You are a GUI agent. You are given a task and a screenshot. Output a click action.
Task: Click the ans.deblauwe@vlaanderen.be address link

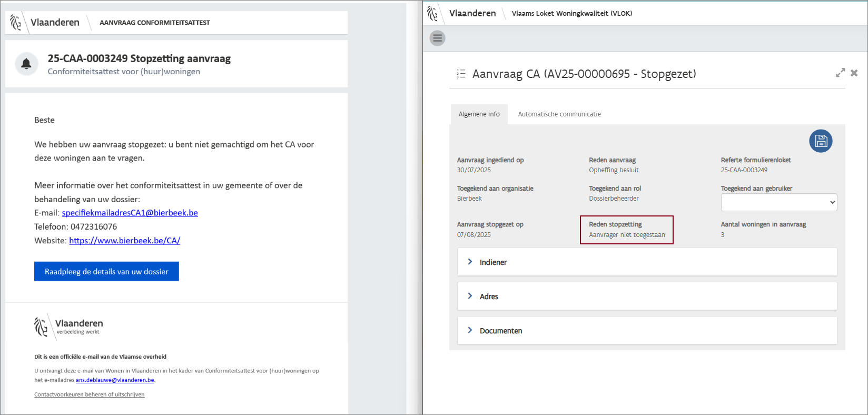click(x=115, y=380)
